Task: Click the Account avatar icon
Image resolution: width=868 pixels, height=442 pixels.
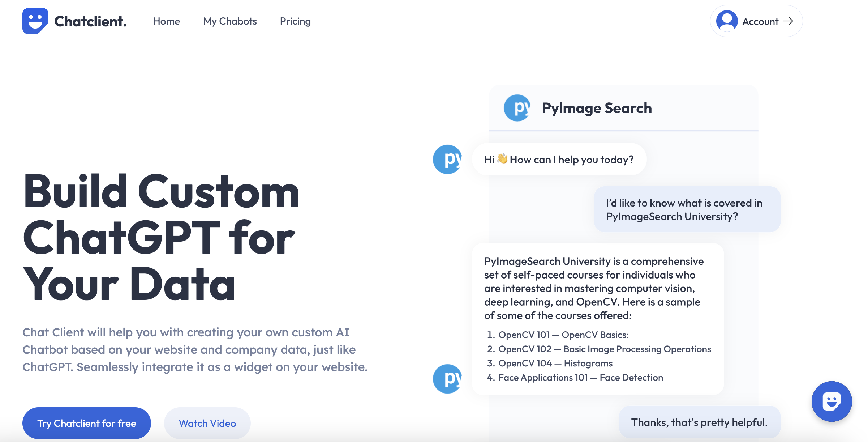Action: (728, 21)
